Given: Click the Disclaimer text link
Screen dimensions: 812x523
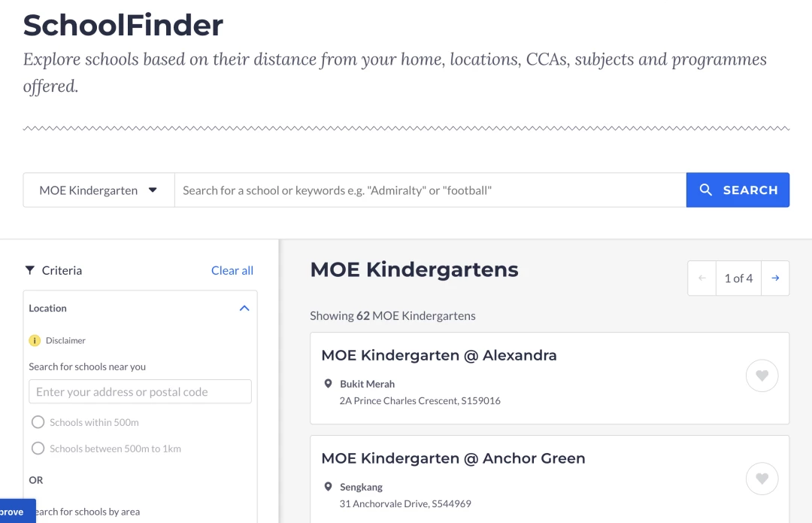Looking at the screenshot, I should (65, 341).
